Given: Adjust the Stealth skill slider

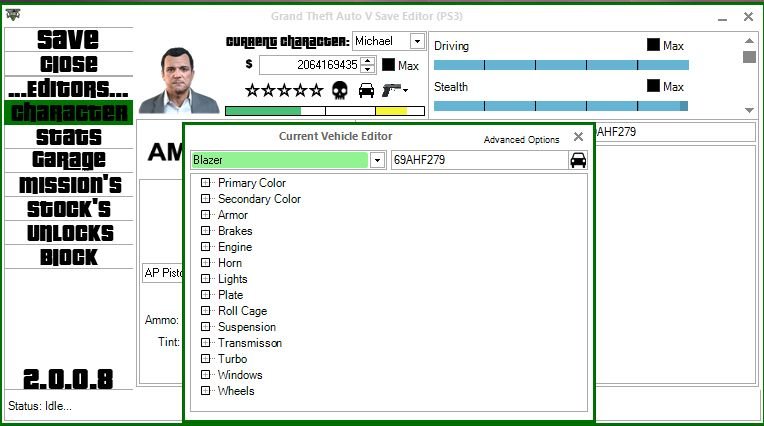Looking at the screenshot, I should click(561, 106).
